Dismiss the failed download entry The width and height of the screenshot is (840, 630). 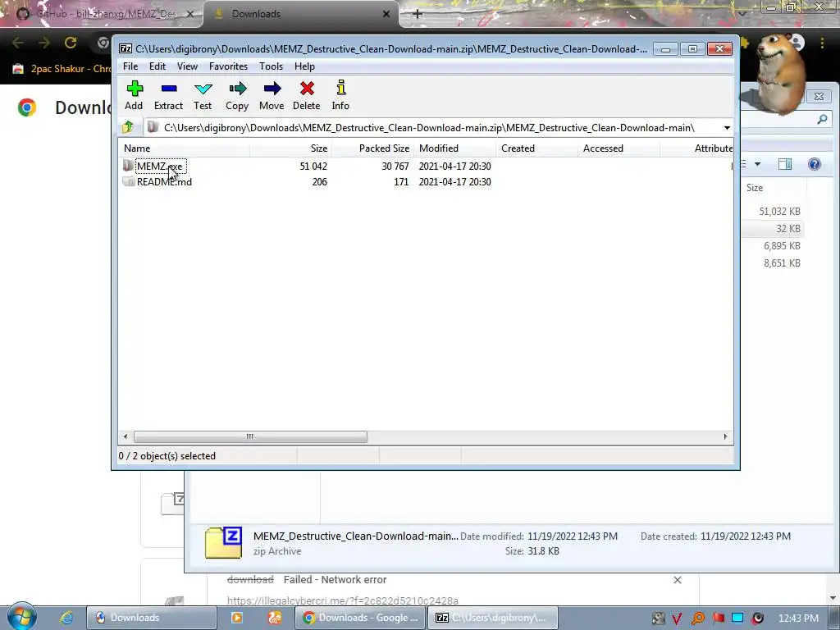pos(677,580)
